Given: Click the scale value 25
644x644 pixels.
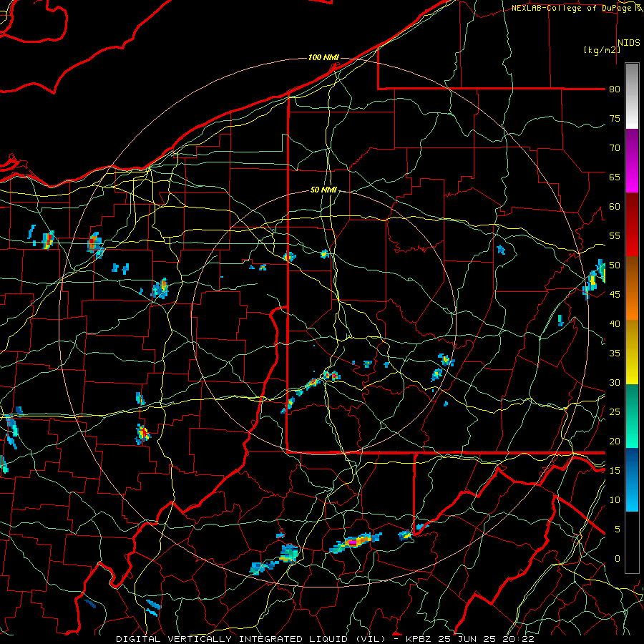Looking at the screenshot, I should click(615, 412).
